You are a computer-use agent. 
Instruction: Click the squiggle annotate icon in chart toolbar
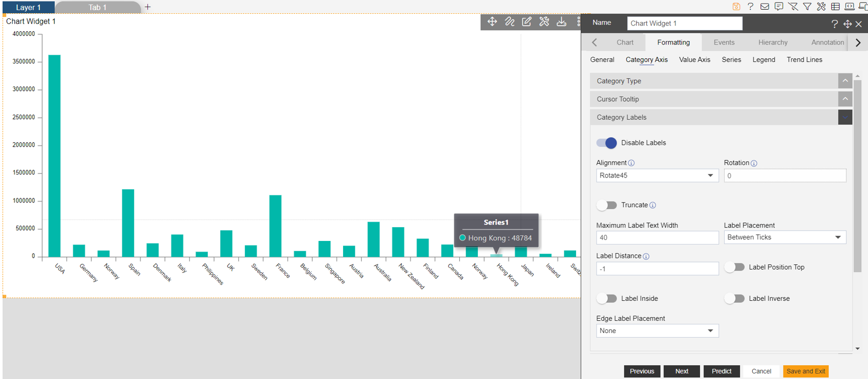click(x=510, y=21)
